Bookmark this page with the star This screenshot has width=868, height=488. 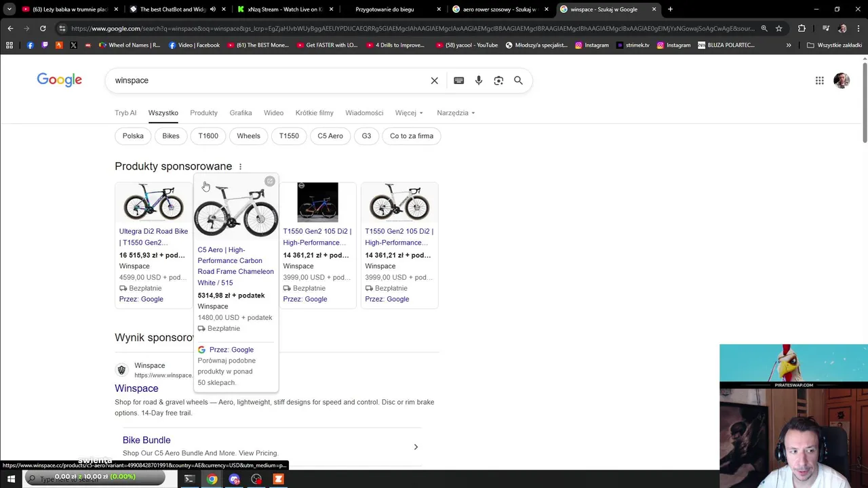pyautogui.click(x=779, y=28)
